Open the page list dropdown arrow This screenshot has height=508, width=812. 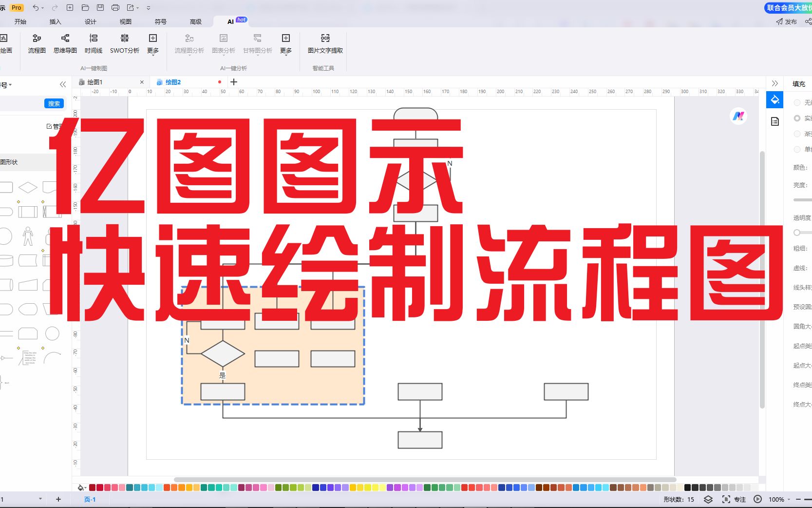[40, 499]
